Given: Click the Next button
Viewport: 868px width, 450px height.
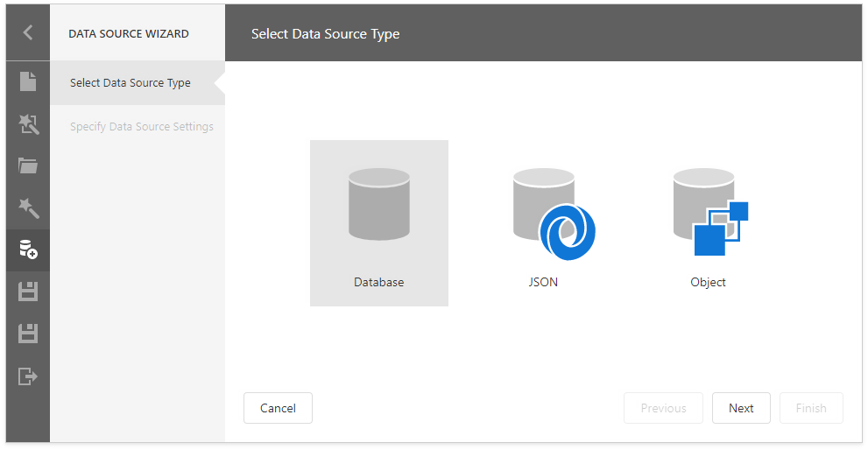Looking at the screenshot, I should [x=741, y=408].
